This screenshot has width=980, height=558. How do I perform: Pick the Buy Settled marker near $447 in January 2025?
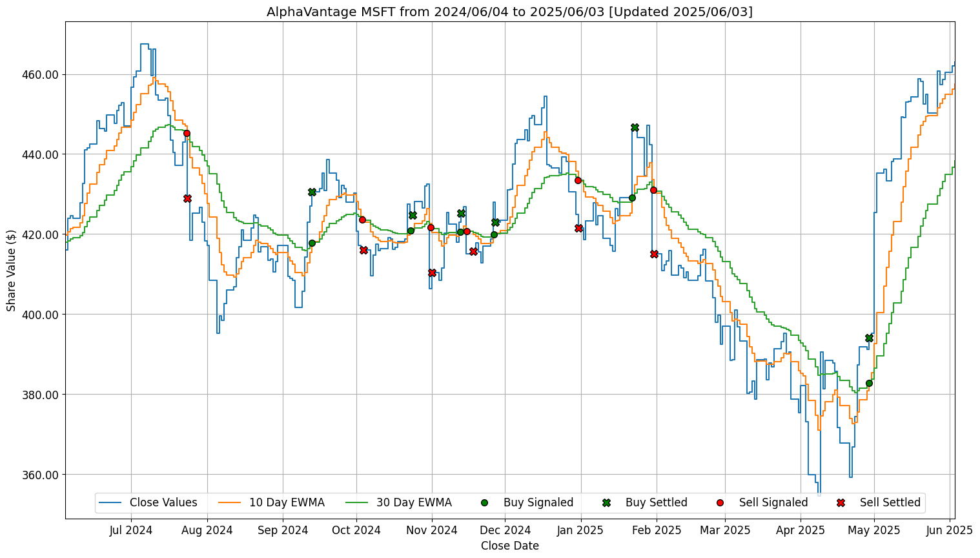635,127
